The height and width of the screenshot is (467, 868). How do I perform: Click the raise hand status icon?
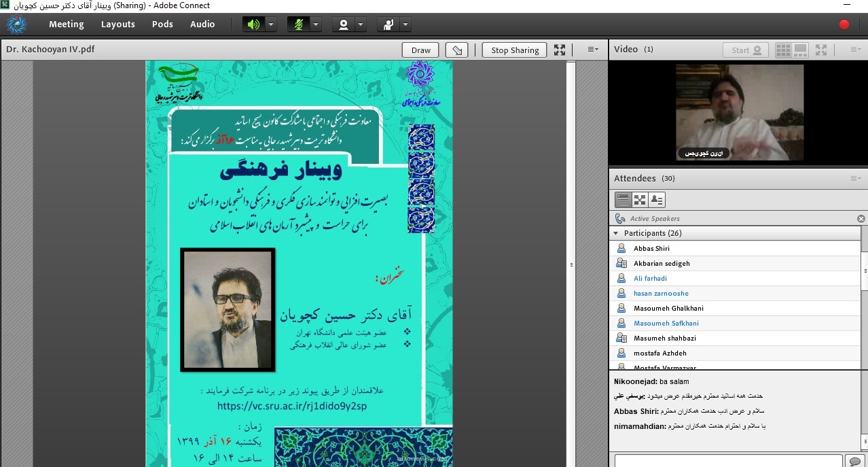coord(388,24)
